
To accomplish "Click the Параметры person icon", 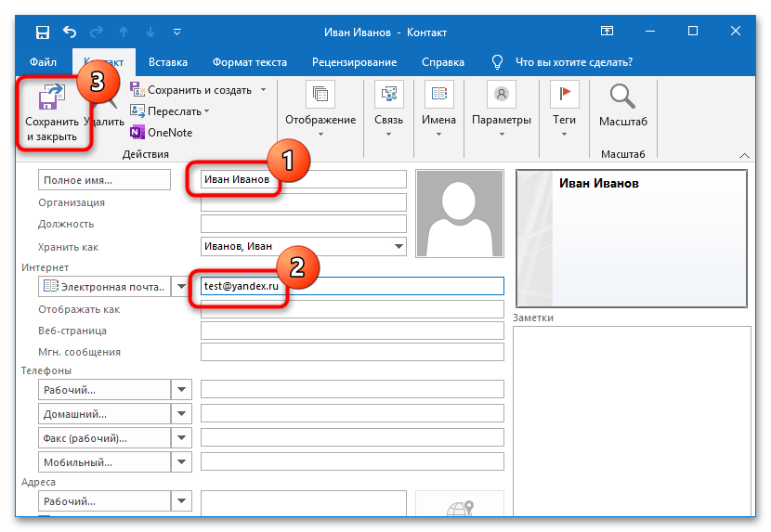I will [502, 94].
